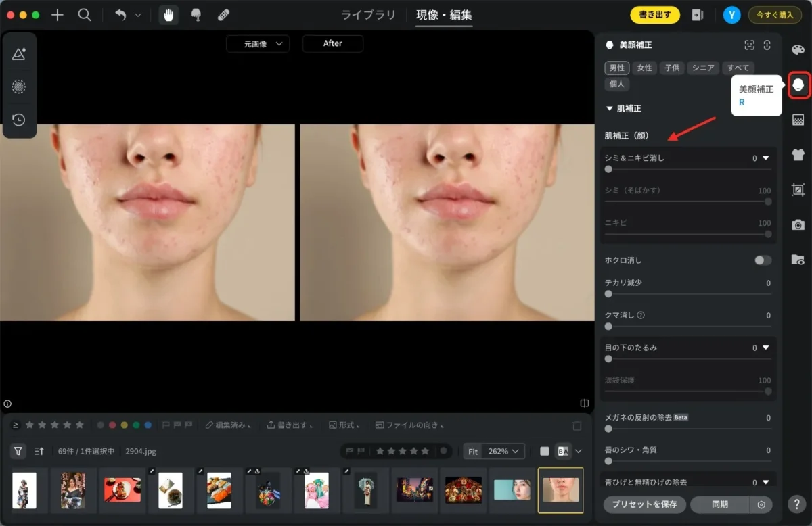Click the After label button

[x=333, y=43]
